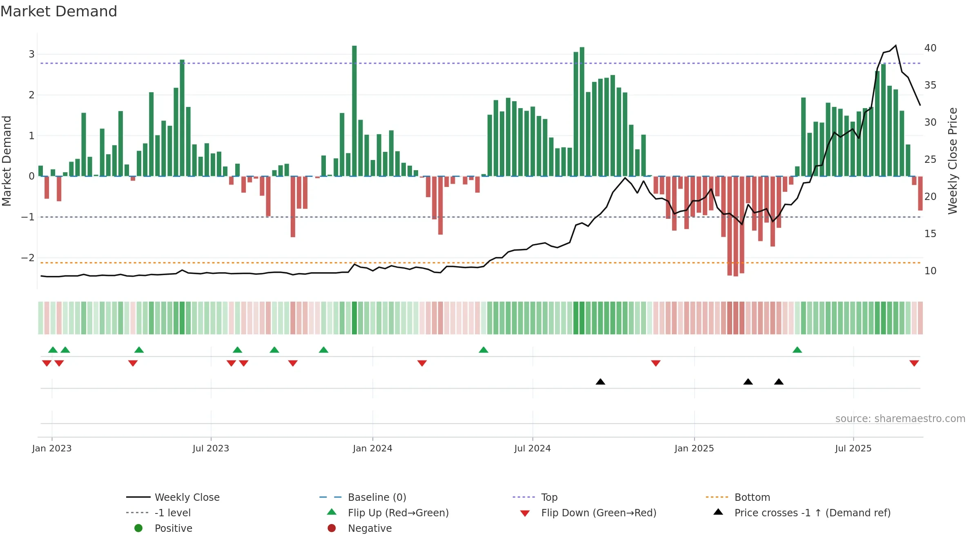
Task: Click the green flip-up triangle near May 2024
Action: click(483, 350)
